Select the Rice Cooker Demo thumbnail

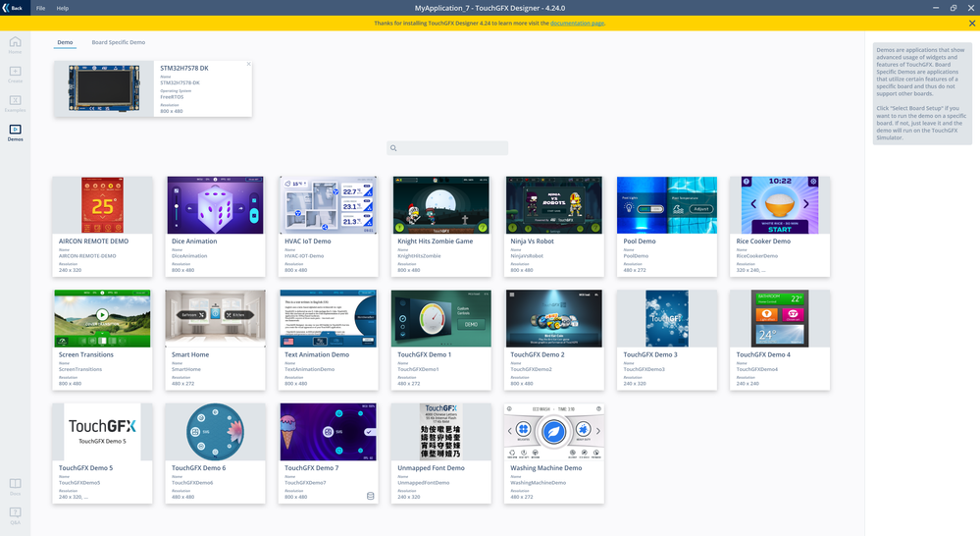[x=780, y=205]
